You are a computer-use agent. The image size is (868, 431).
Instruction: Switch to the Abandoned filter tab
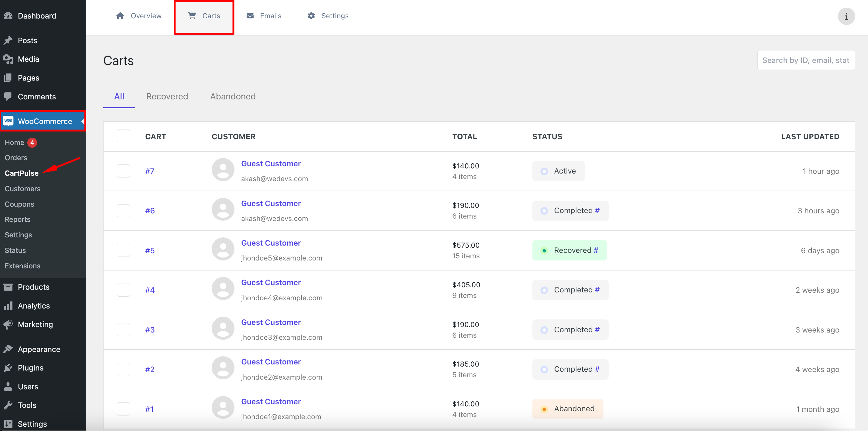(x=233, y=96)
